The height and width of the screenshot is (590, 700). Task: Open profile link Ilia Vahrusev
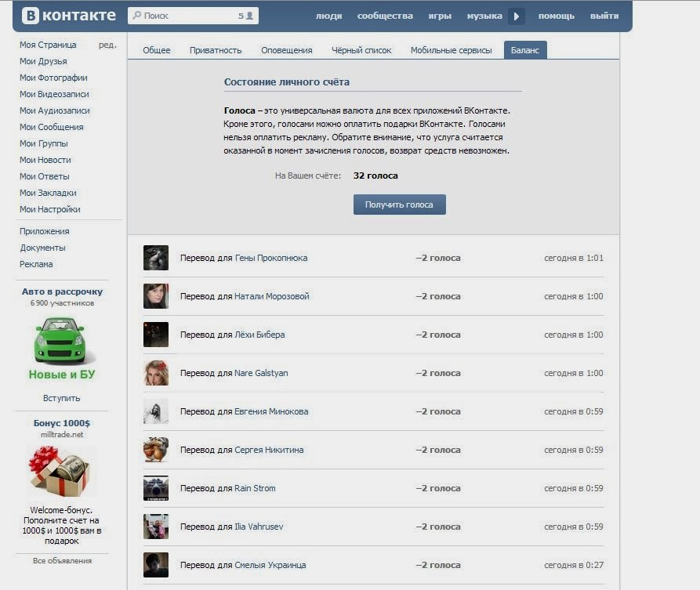coord(259,527)
